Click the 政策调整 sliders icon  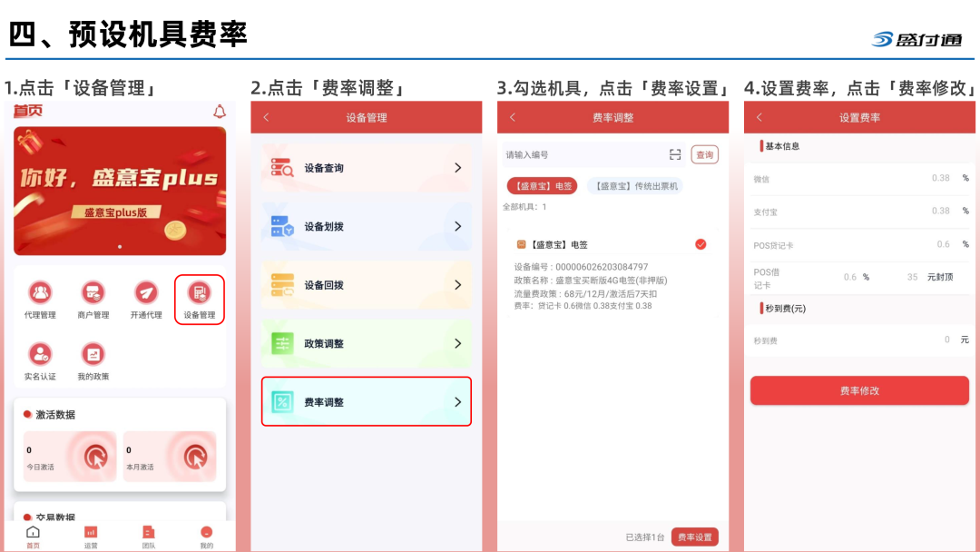(x=282, y=343)
